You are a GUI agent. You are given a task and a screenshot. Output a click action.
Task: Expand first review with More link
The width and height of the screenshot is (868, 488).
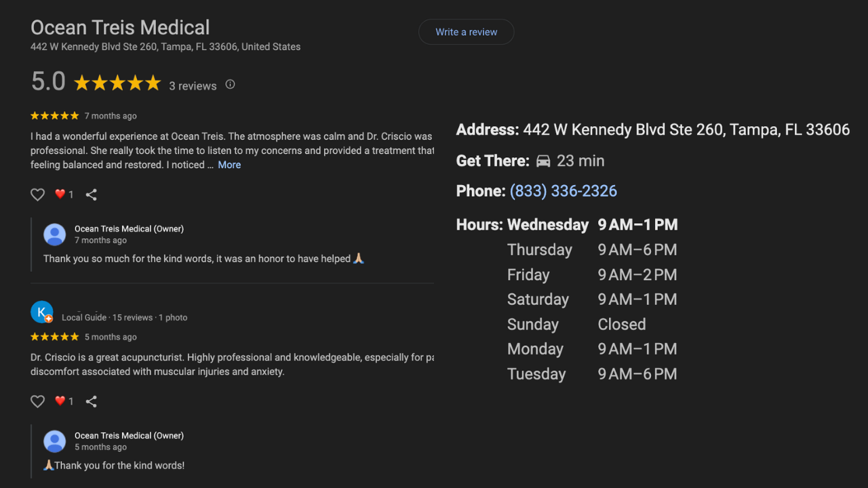(x=229, y=165)
